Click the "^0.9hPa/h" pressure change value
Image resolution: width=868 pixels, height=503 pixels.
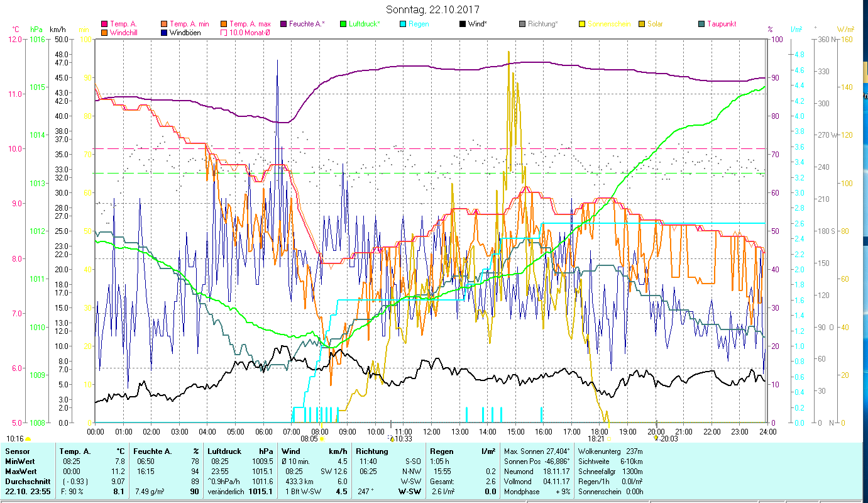tap(225, 482)
